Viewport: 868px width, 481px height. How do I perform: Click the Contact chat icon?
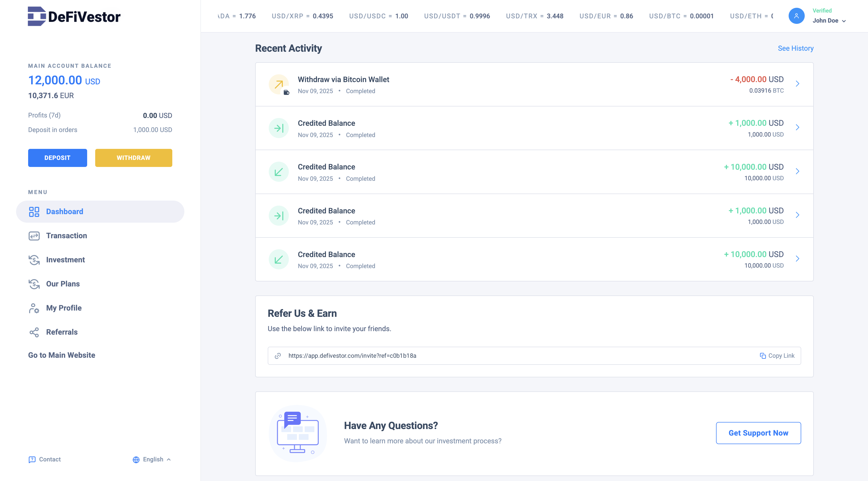[x=32, y=459]
